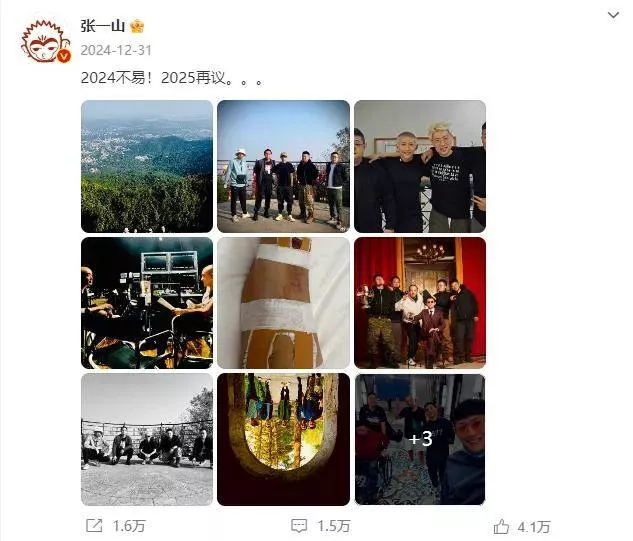Open 张一山 username link
This screenshot has width=633, height=541.
tap(103, 26)
